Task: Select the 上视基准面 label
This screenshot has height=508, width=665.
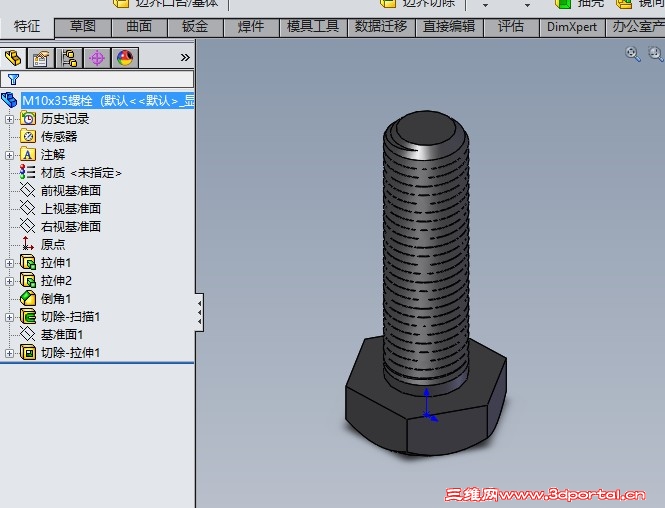Action: pyautogui.click(x=71, y=209)
